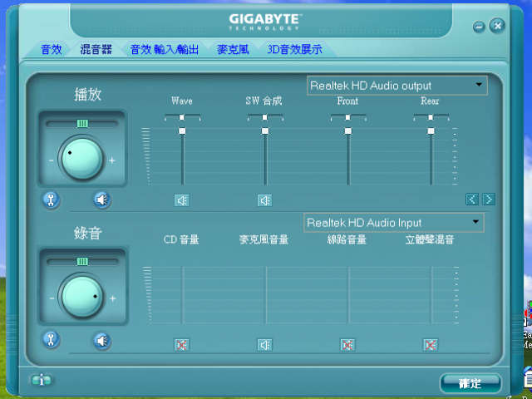Mute the recording master speaker icon
This screenshot has height=399, width=532.
[x=102, y=341]
